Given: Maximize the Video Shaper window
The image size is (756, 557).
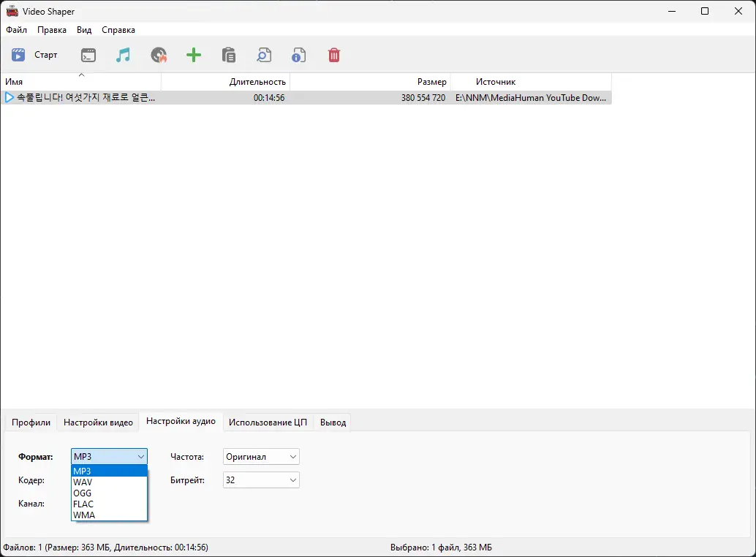Looking at the screenshot, I should [x=705, y=11].
